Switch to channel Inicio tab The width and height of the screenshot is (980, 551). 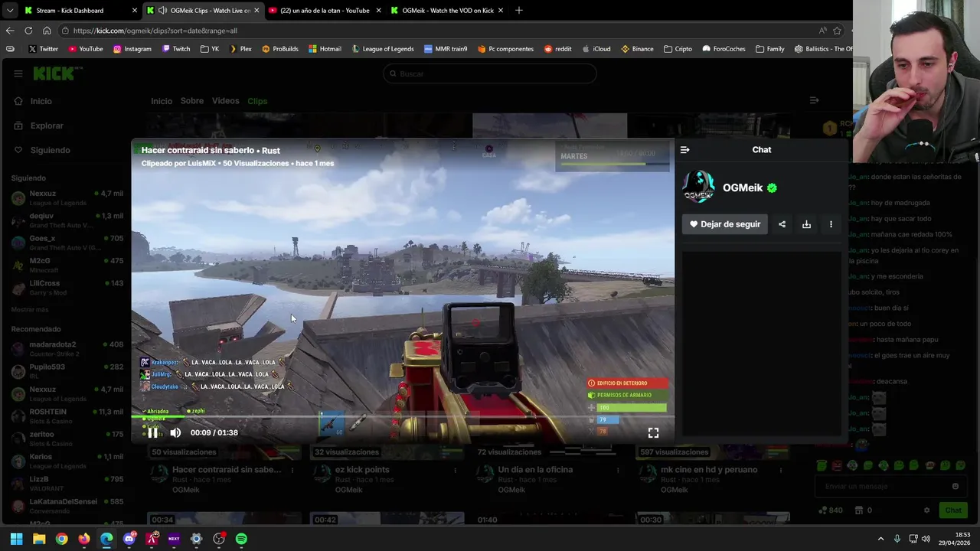[162, 101]
